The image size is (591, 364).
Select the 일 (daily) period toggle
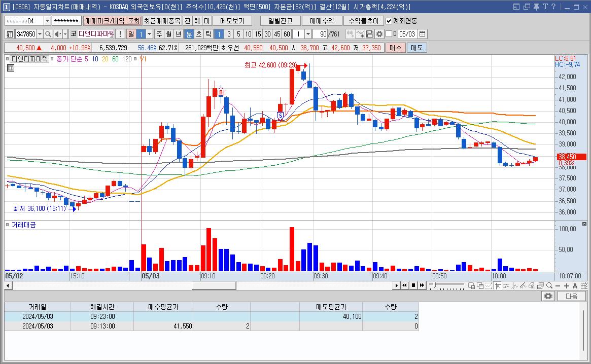coord(131,34)
